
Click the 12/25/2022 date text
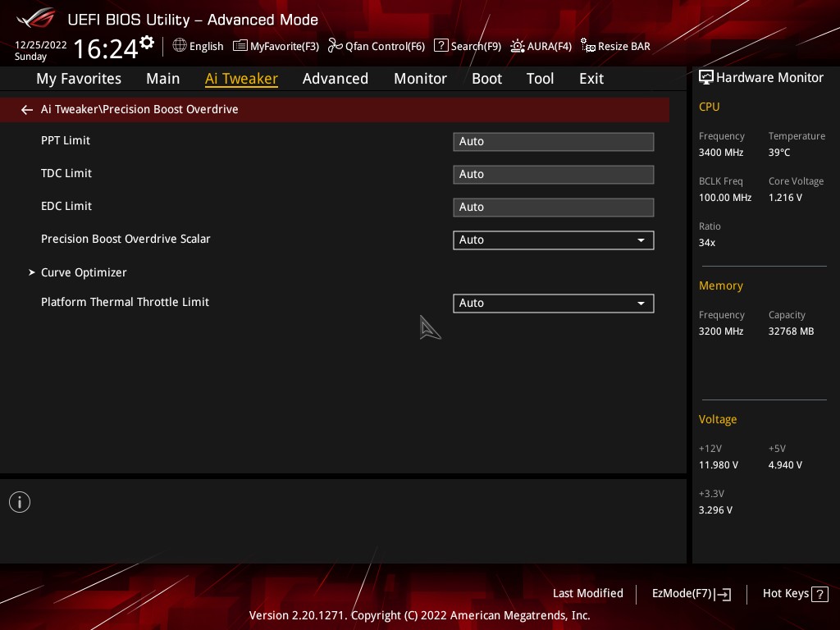[x=41, y=45]
